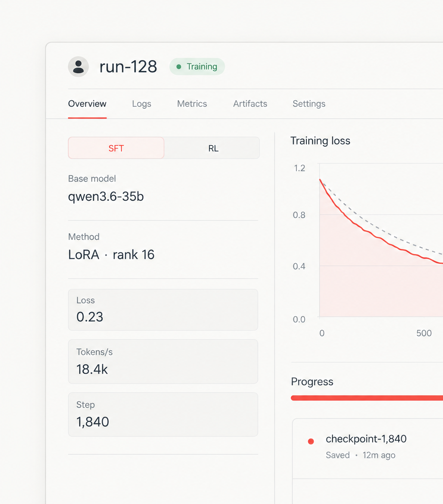
Task: Go to the Settings tab
Action: [x=309, y=104]
